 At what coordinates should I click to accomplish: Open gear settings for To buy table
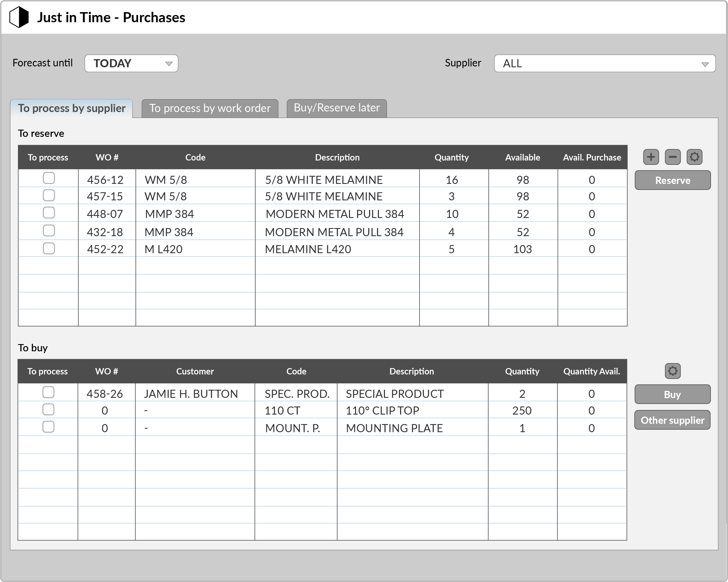click(672, 371)
